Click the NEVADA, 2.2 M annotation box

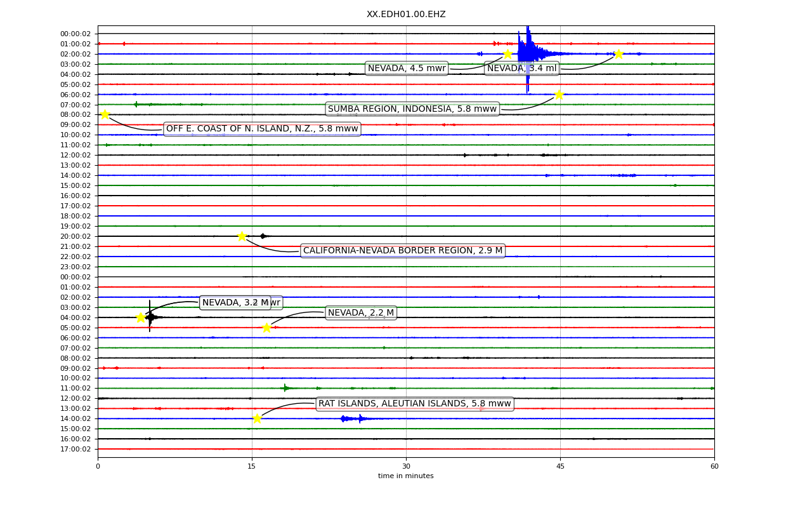tap(361, 313)
